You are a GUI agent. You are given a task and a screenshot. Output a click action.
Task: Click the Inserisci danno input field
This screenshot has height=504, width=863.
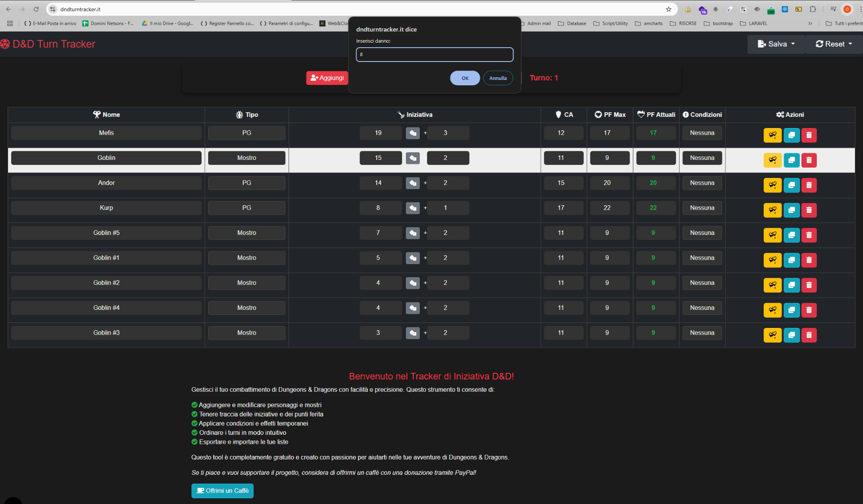coord(434,54)
